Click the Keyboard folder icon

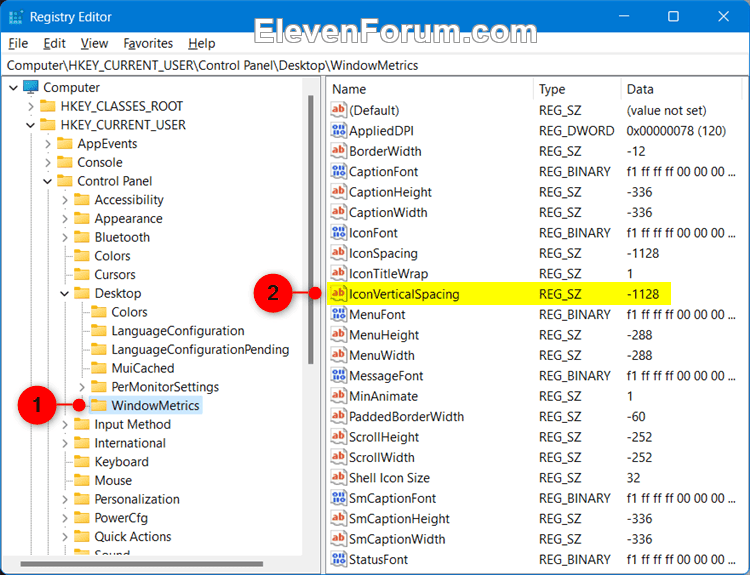click(x=81, y=462)
